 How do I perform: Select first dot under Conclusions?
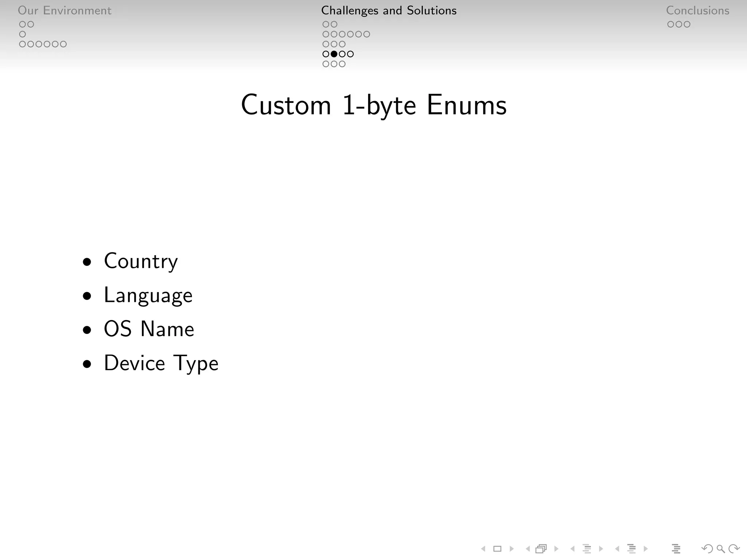coord(671,24)
